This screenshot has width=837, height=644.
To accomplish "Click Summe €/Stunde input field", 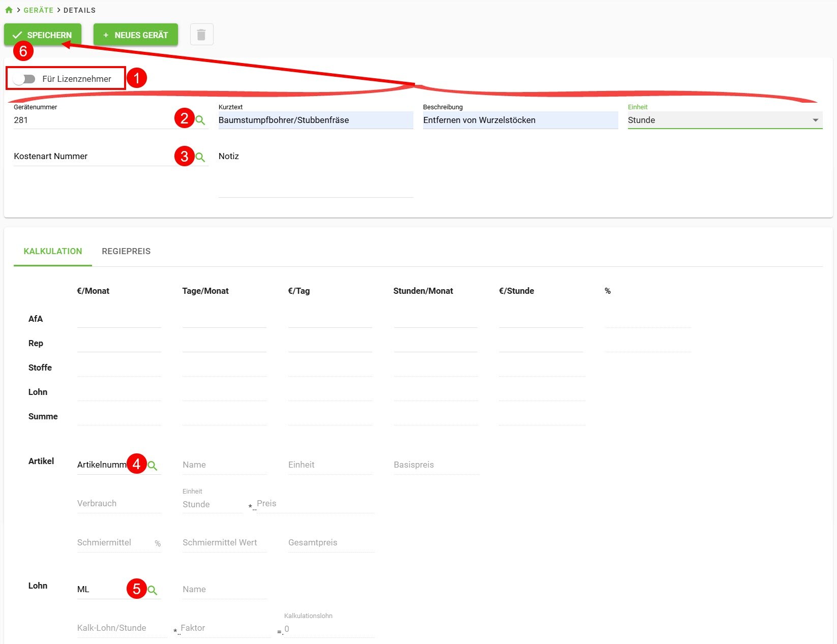I will pos(542,416).
